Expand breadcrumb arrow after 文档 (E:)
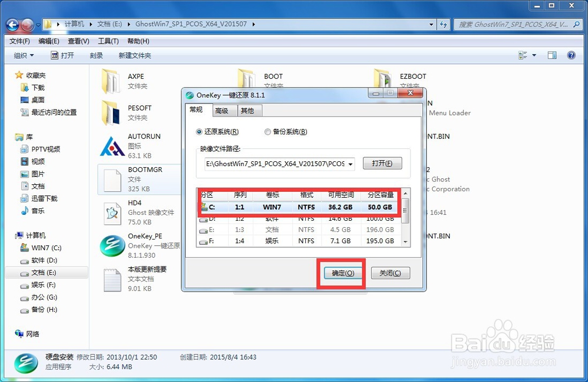Viewport: 588px width, 382px height. [129, 24]
